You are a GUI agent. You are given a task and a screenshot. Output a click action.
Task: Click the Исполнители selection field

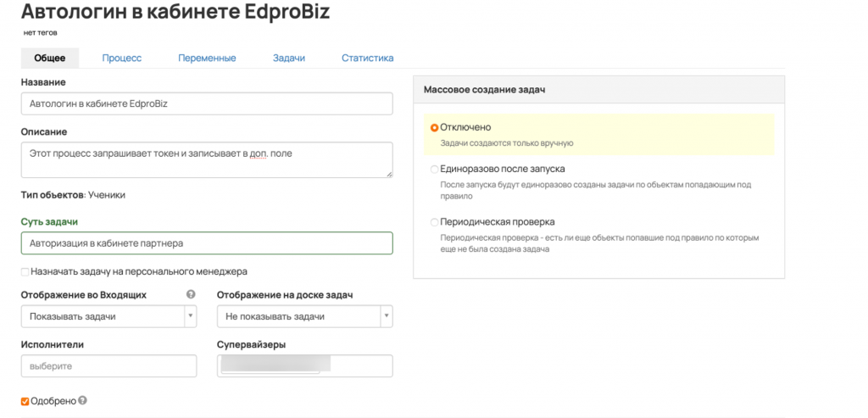[x=109, y=366]
